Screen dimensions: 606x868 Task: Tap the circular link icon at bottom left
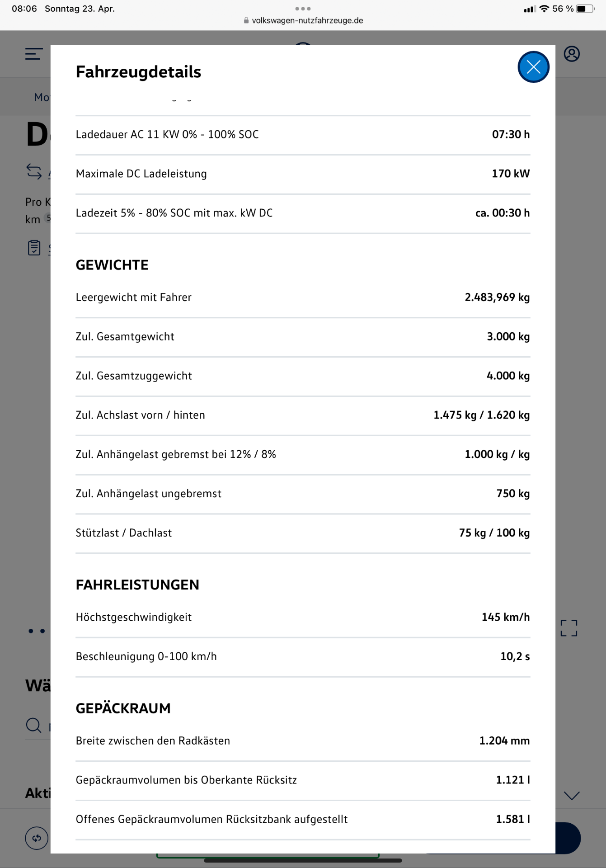click(x=37, y=838)
